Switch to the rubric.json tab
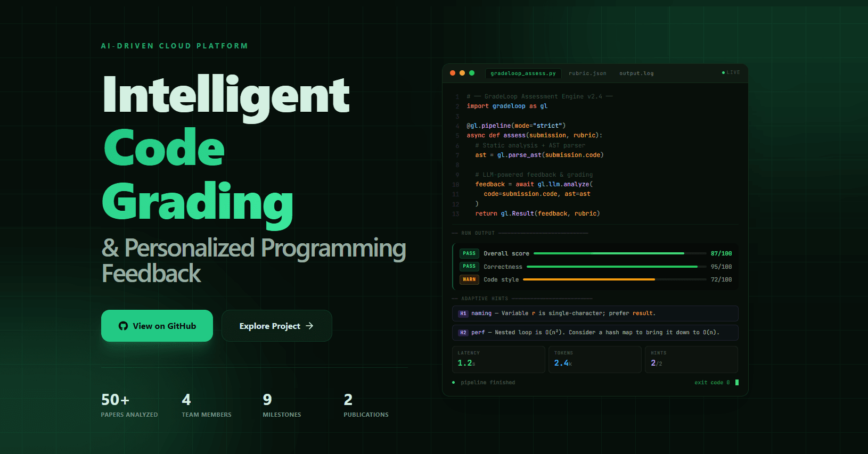Screen dimensions: 868x454 point(587,73)
